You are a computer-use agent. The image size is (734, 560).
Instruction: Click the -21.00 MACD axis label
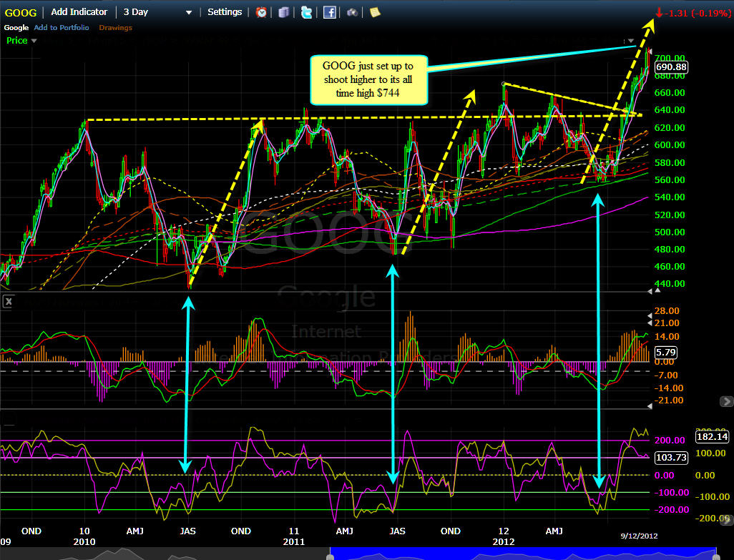tap(668, 400)
